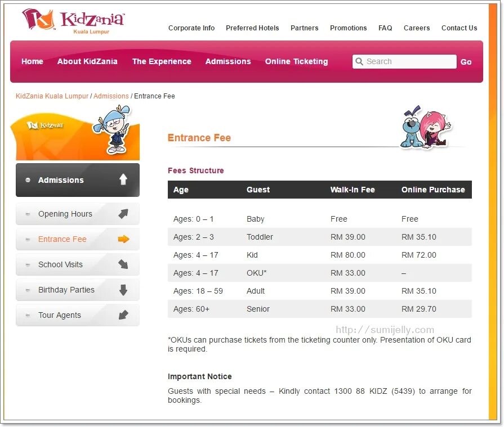504x427 pixels.
Task: Click the KidZania Kuala Lumpur logo
Action: click(73, 21)
